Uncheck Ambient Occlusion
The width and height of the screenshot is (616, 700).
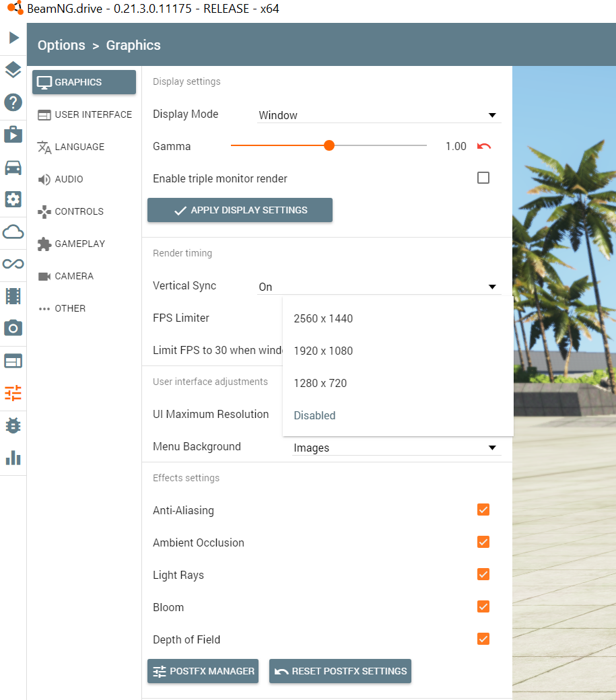483,542
